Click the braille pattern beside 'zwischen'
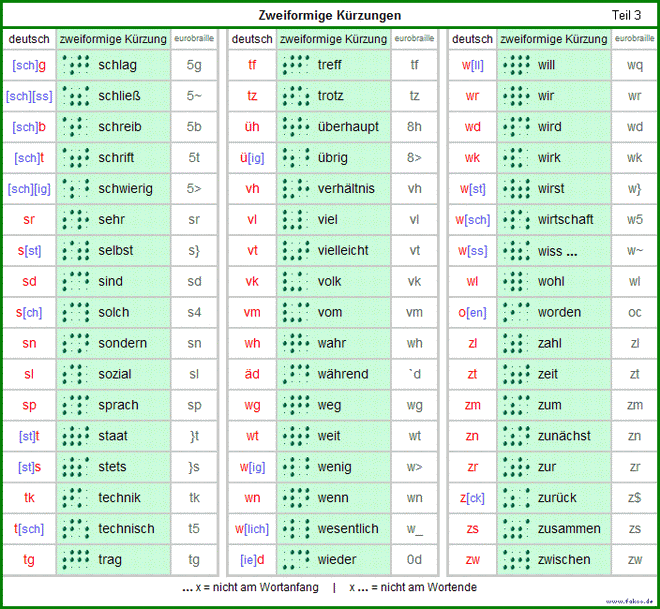 tap(516, 559)
